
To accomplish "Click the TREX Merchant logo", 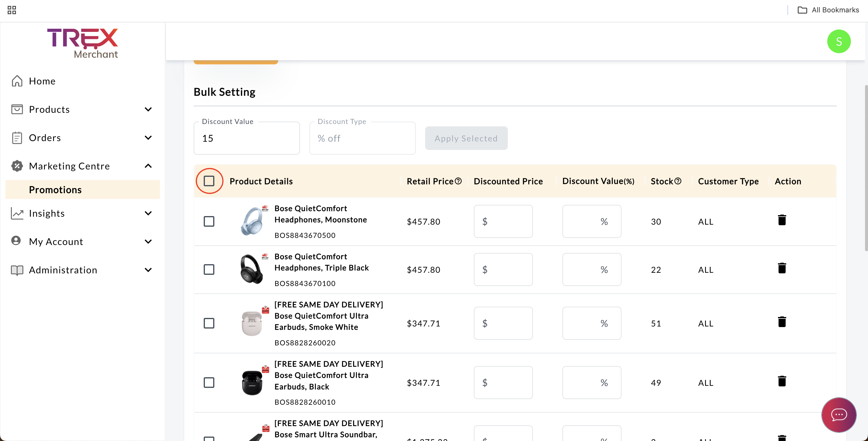I will click(83, 43).
